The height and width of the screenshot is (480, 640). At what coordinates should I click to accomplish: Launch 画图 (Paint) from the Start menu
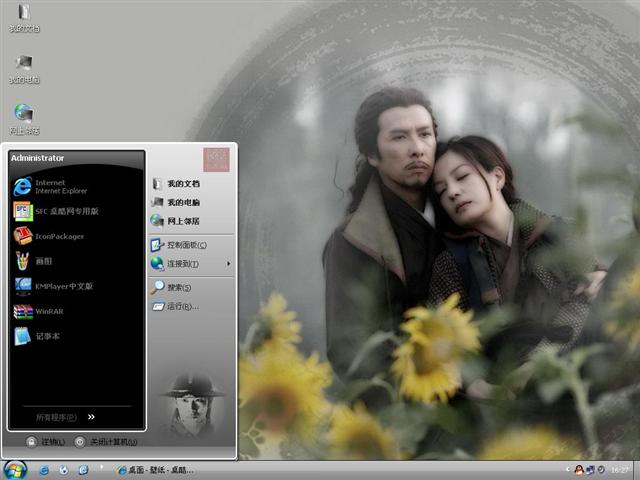(x=42, y=261)
